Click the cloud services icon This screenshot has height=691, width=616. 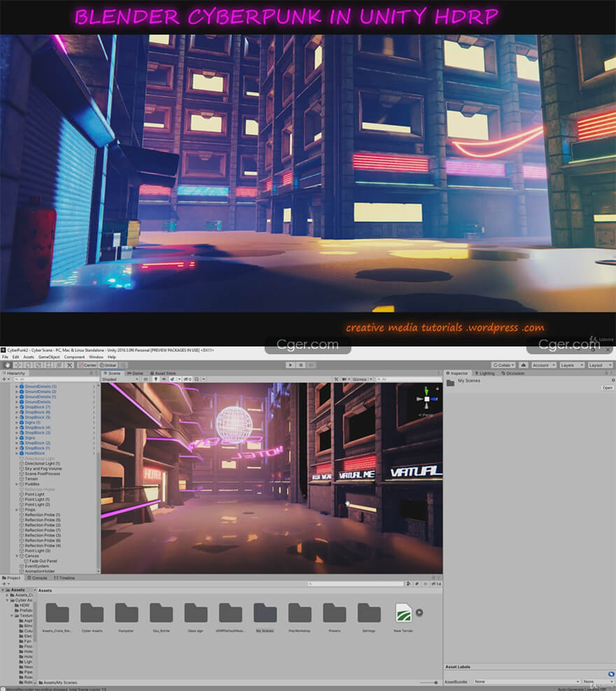tap(524, 365)
